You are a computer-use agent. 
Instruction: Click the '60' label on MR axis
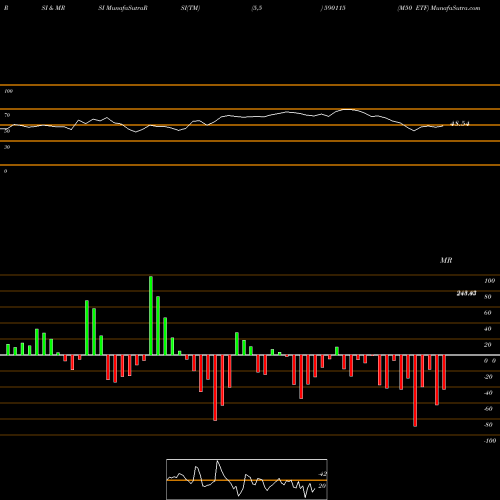click(487, 313)
